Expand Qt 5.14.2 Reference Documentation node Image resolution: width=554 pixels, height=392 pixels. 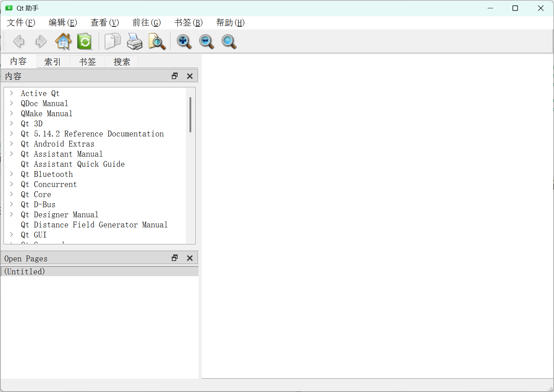pos(12,134)
